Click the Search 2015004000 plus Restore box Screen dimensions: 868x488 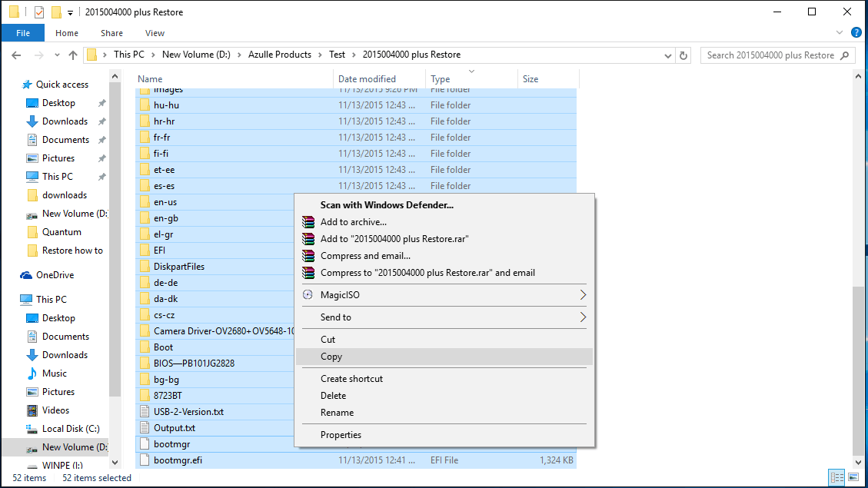[770, 55]
